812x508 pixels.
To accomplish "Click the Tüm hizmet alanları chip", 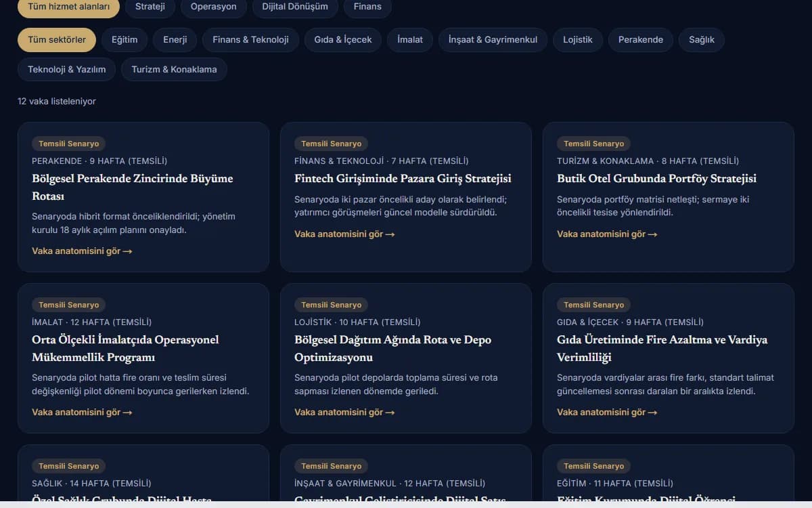I will [x=68, y=7].
